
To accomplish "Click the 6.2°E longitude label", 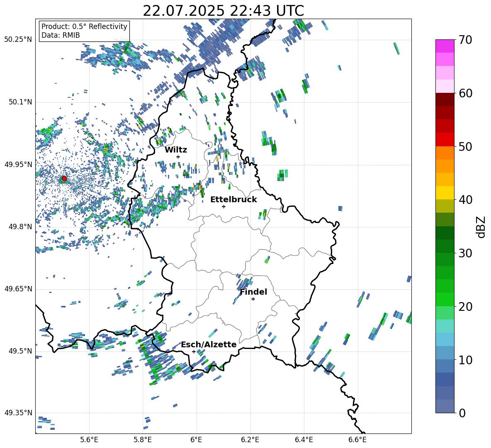I will pos(250,440).
